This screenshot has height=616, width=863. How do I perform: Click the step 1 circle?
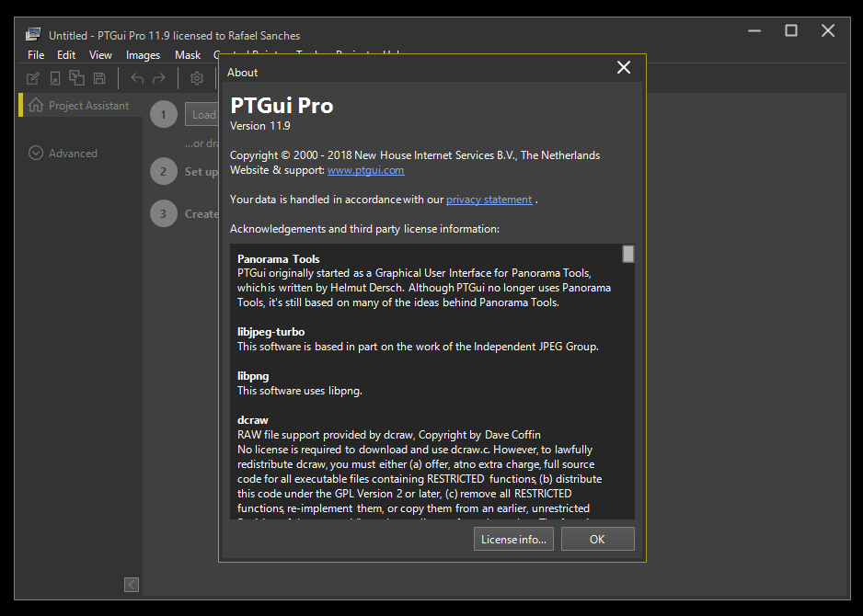(164, 114)
